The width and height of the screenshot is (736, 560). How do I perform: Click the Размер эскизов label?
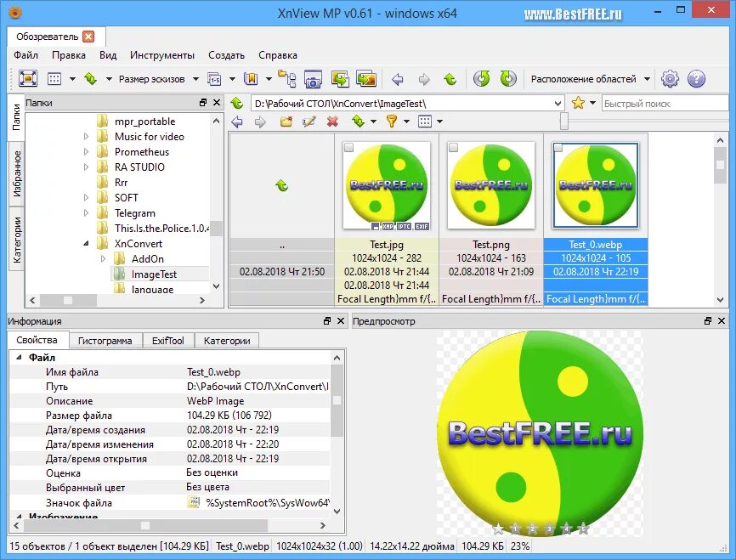pyautogui.click(x=151, y=79)
